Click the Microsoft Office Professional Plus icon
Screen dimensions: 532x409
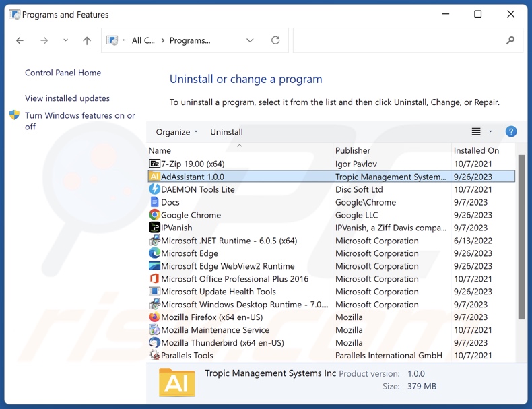pos(154,279)
